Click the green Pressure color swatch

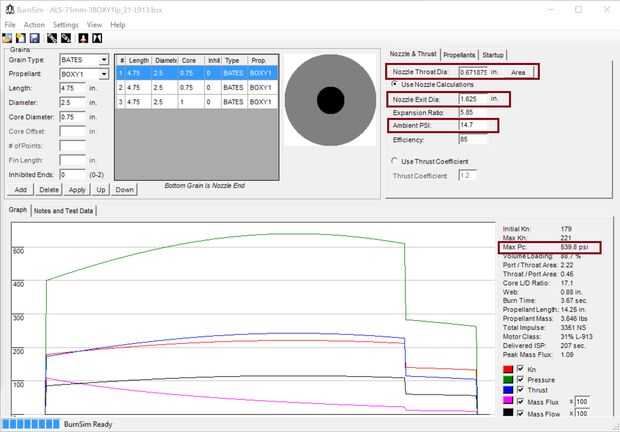508,379
